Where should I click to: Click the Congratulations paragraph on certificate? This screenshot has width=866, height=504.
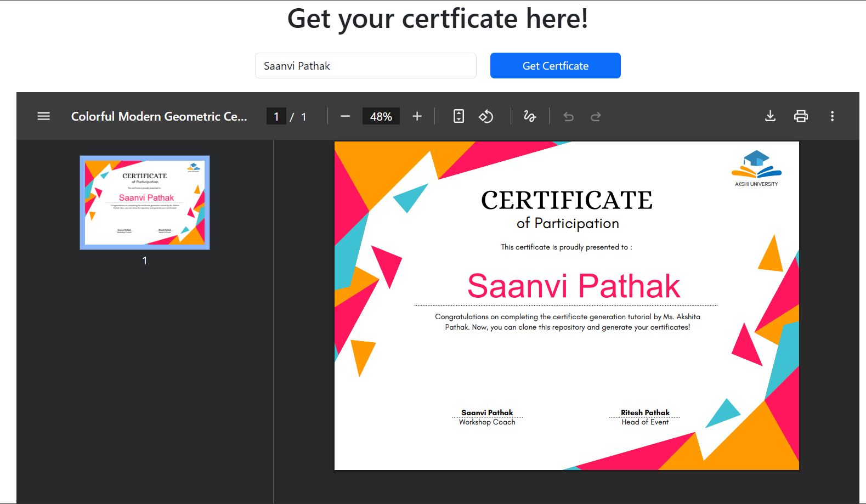tap(568, 322)
